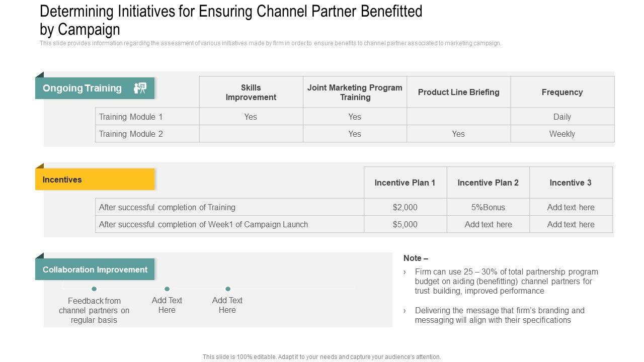Select the Incentive 3 column header

[571, 183]
